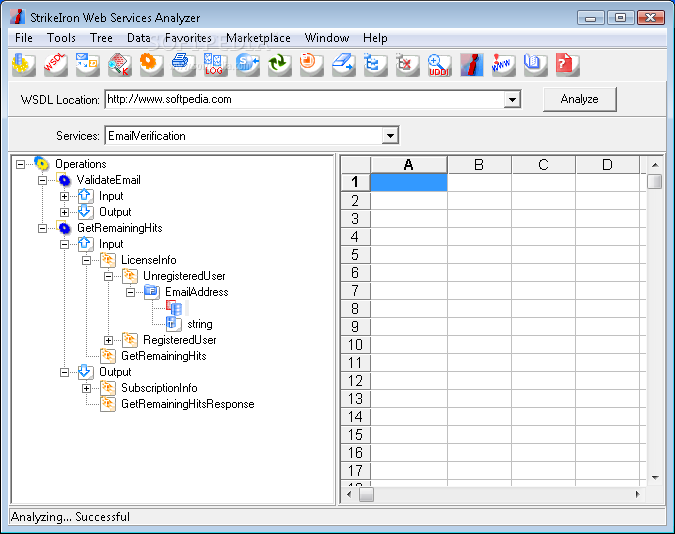The width and height of the screenshot is (675, 534).
Task: Click the blue S globe toolbar icon
Action: 248,65
